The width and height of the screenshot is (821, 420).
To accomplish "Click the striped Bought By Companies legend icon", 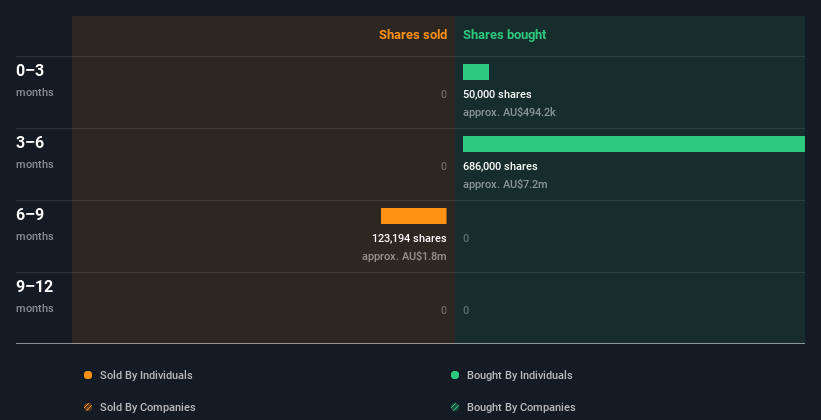I will coord(455,407).
